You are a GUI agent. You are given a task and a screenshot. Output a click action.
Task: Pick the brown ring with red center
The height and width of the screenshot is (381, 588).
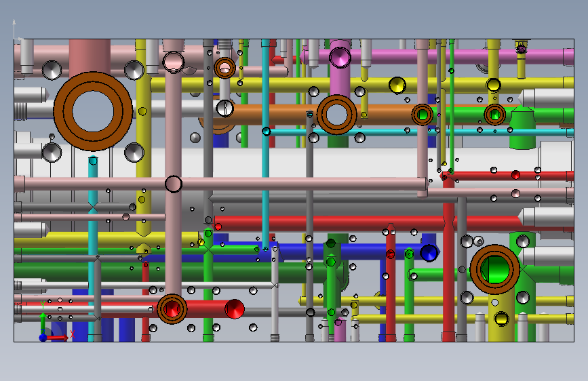tap(172, 309)
